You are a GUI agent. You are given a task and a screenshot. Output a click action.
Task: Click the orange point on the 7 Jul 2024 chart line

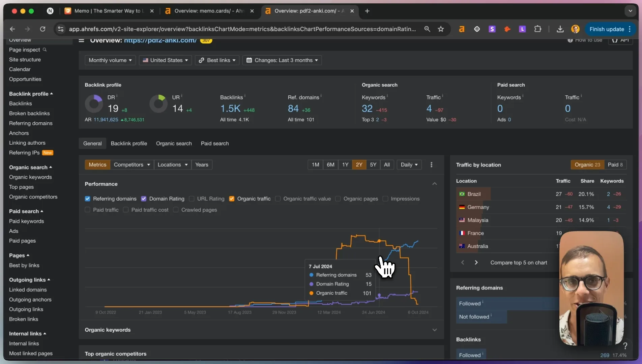point(379,241)
